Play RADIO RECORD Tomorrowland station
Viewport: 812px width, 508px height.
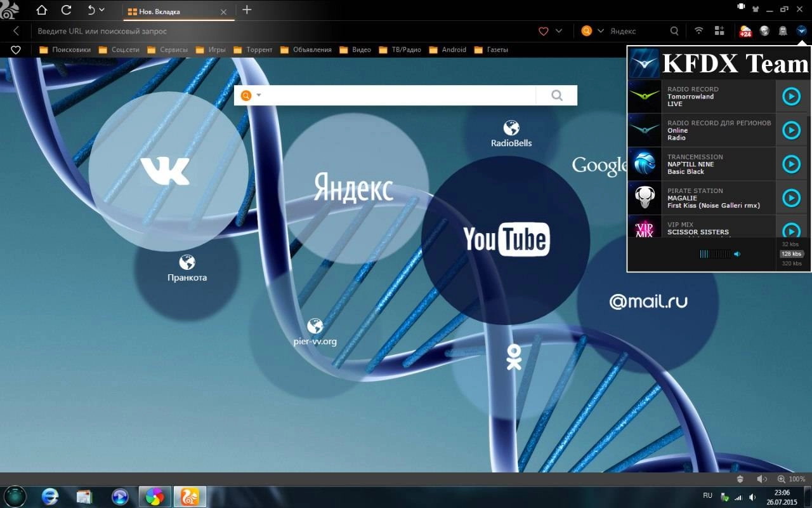point(791,97)
